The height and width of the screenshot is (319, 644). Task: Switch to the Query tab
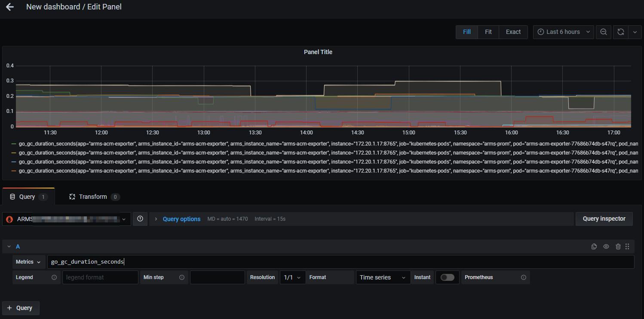point(28,197)
